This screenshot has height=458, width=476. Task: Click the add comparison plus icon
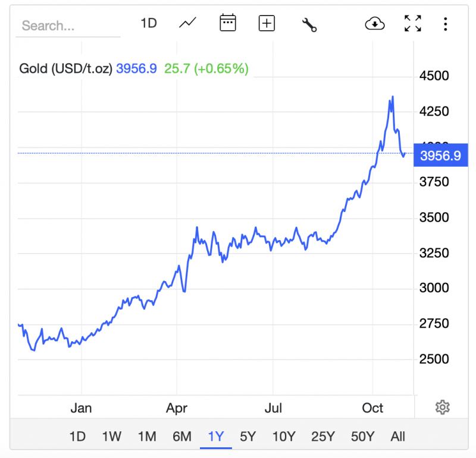pyautogui.click(x=267, y=23)
